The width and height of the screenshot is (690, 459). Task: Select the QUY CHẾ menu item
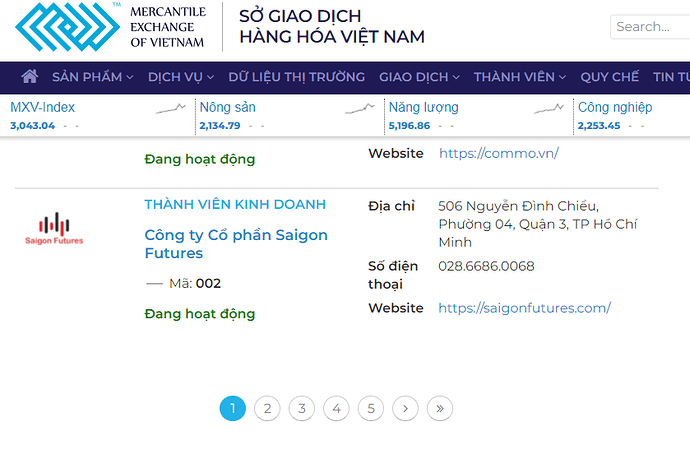tap(609, 77)
